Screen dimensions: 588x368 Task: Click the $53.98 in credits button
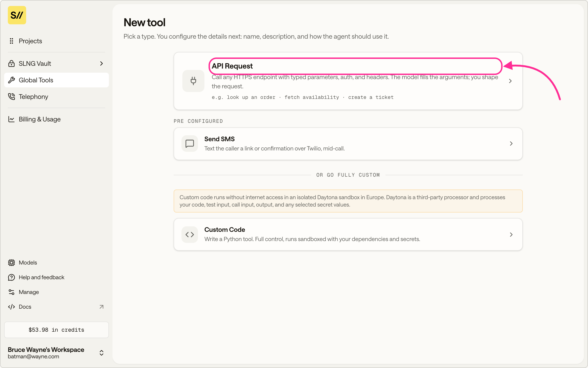(56, 330)
